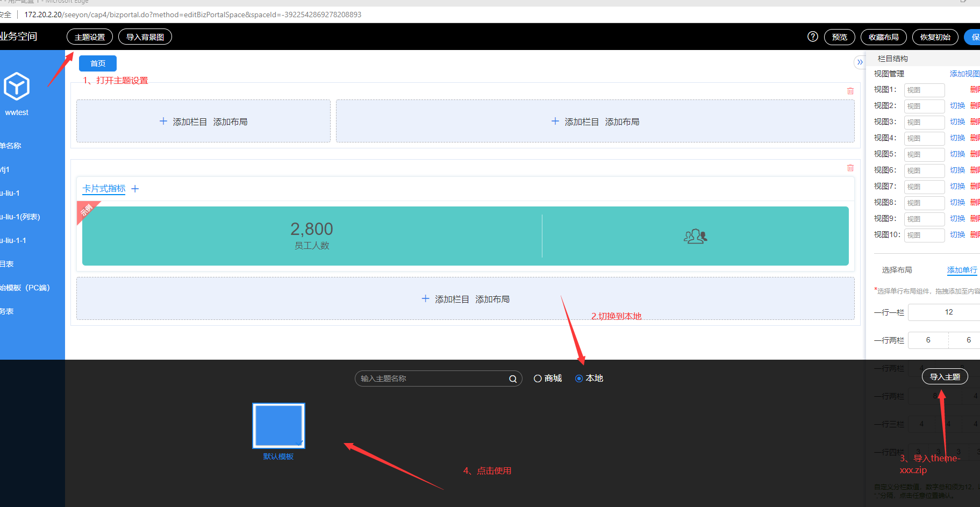Click 切换 link for 视图2
This screenshot has height=507, width=980.
[x=957, y=106]
